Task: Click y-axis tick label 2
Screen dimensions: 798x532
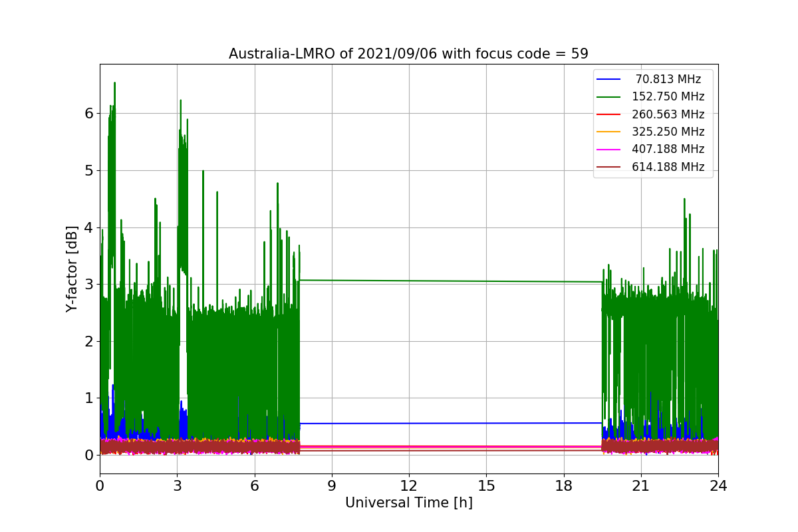Action: [88, 341]
